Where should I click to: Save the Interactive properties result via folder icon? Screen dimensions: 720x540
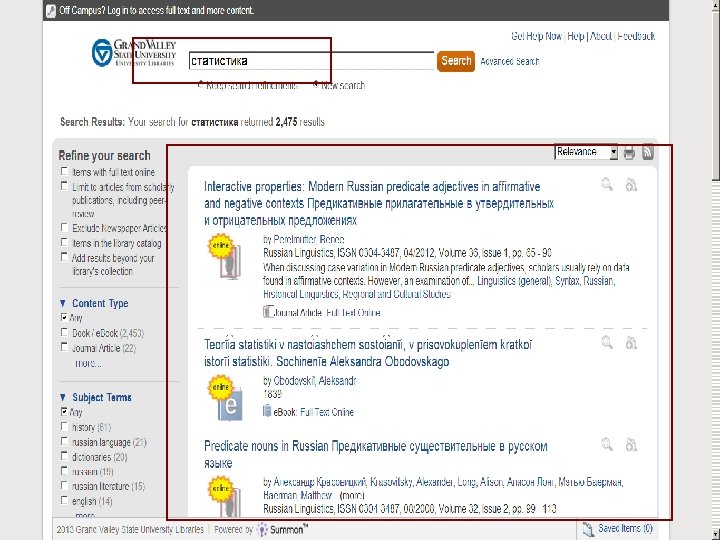(x=631, y=185)
